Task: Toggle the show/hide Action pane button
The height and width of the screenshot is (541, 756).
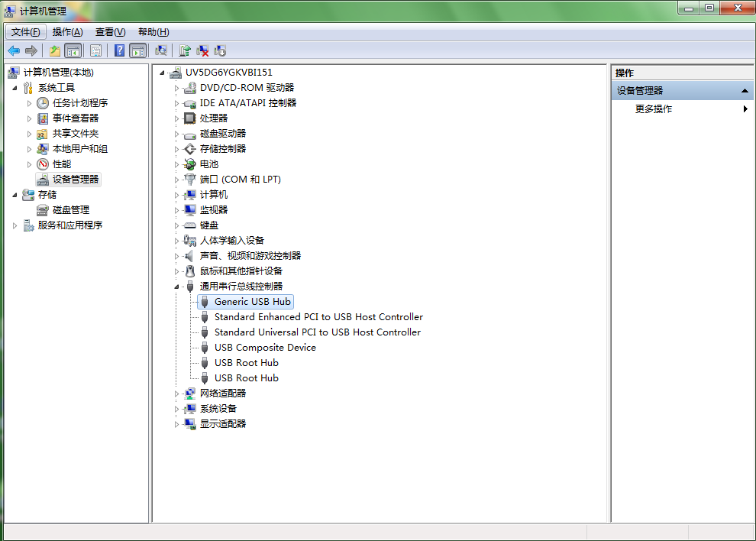Action: 138,51
